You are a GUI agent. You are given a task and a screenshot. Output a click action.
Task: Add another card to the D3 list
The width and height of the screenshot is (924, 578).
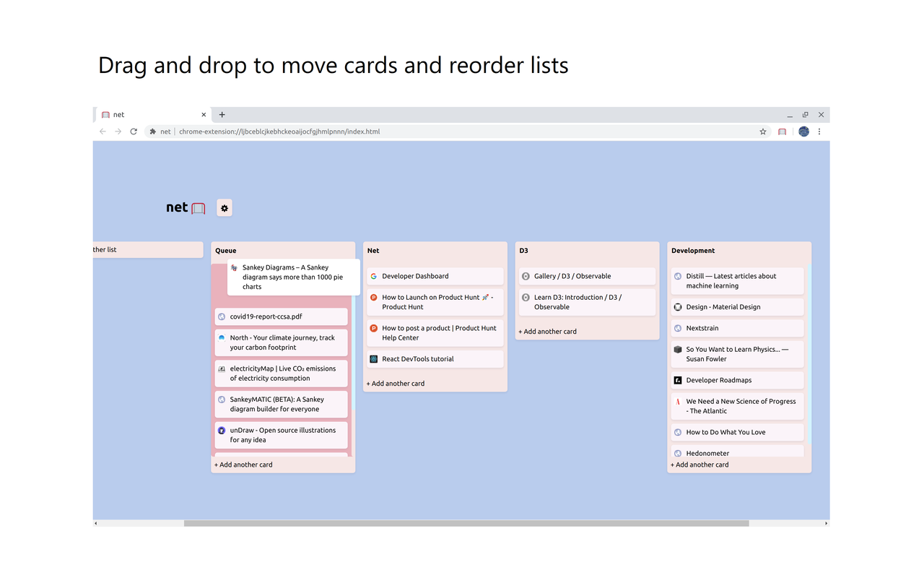tap(547, 332)
